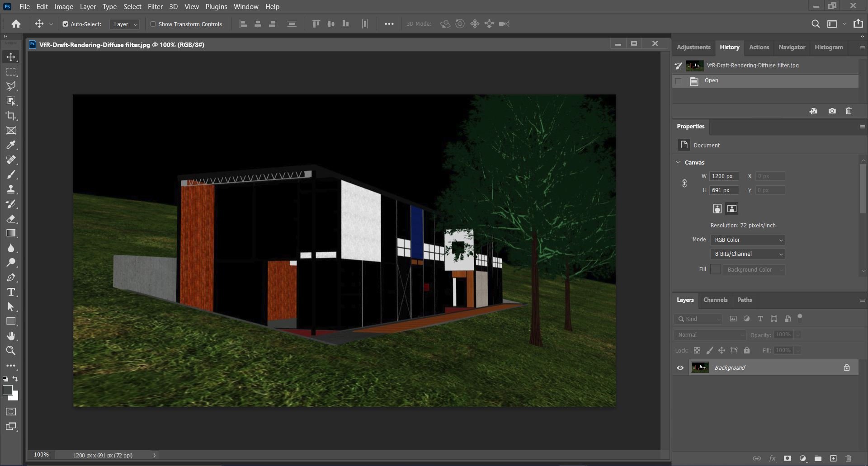This screenshot has width=868, height=466.
Task: Enable Show Transform Controls
Action: 153,24
